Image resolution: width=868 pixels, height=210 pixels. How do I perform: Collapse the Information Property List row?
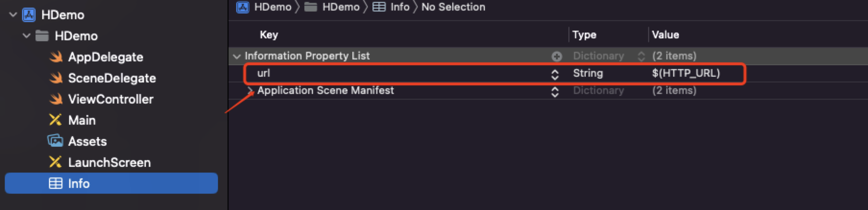coord(237,56)
